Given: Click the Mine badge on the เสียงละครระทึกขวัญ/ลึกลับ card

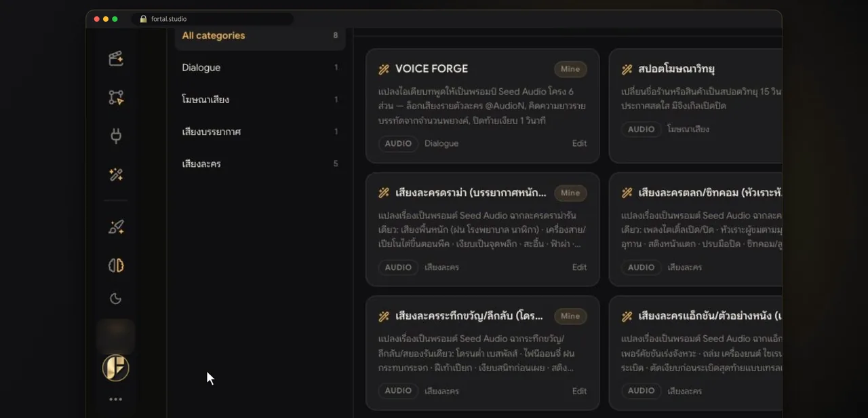Looking at the screenshot, I should click(570, 316).
